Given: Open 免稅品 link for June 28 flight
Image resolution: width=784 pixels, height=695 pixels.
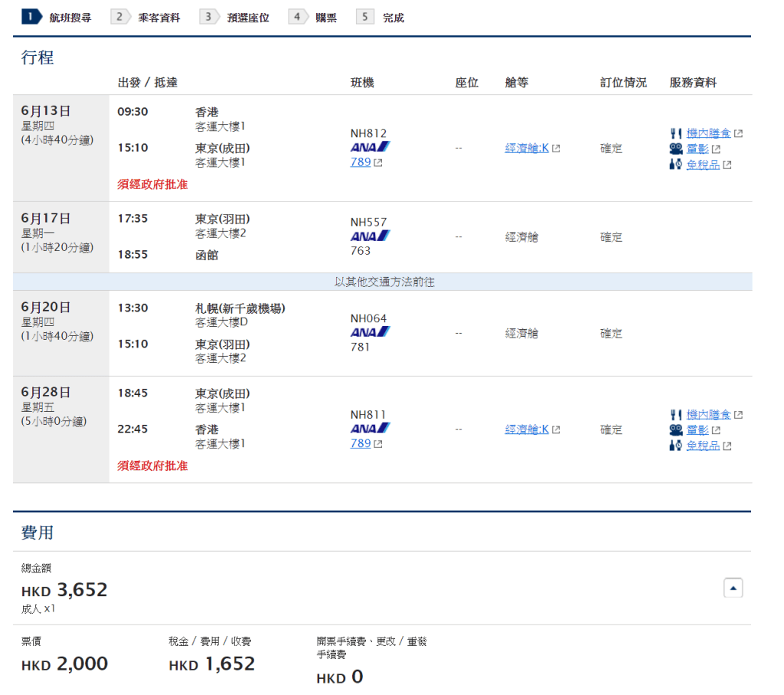Looking at the screenshot, I should click(703, 445).
